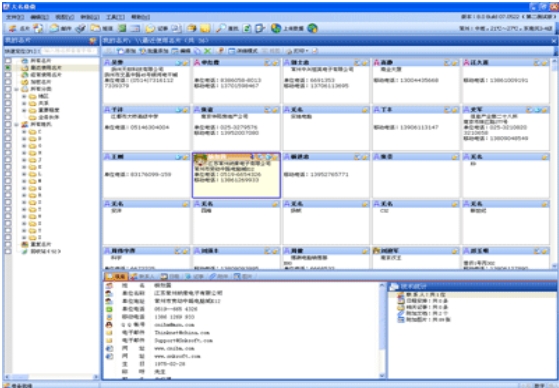Select 联系人 count row in statistics

pos(472,295)
